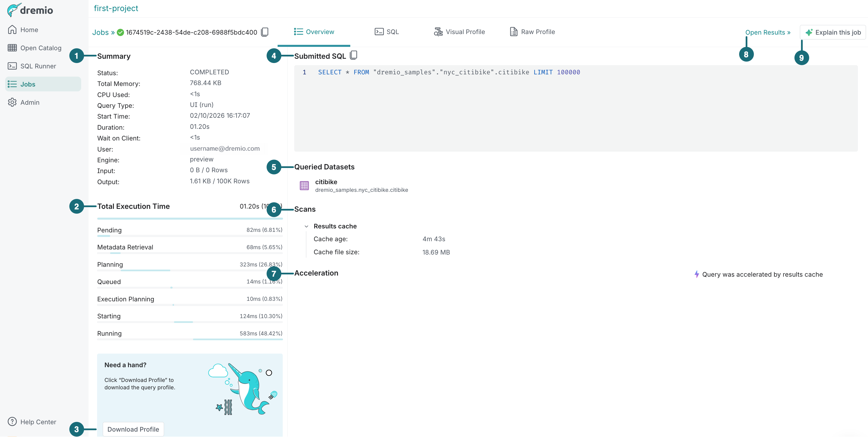Copy the Submitted SQL via the copy icon

pos(353,55)
